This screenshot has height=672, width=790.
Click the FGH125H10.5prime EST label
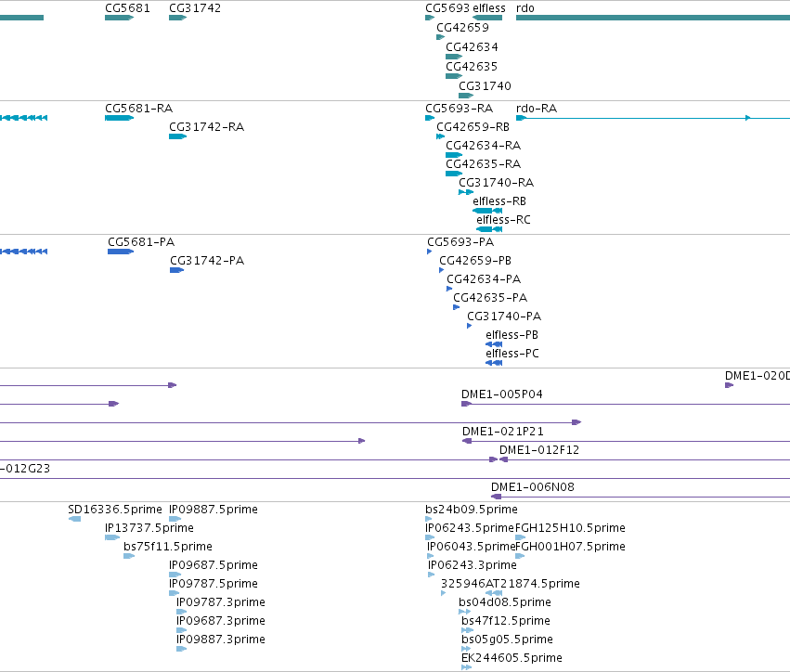[x=570, y=528]
